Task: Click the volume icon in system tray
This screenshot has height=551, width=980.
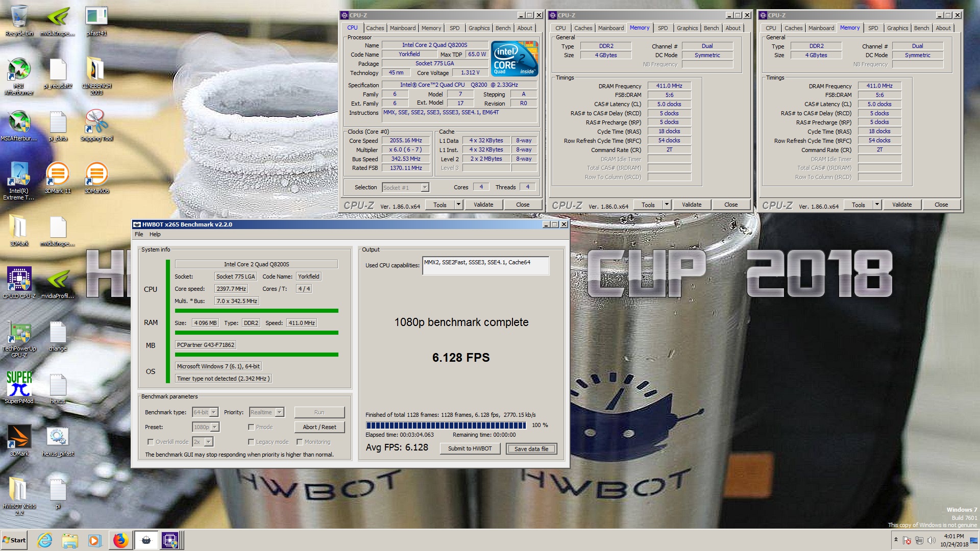Action: pos(931,540)
